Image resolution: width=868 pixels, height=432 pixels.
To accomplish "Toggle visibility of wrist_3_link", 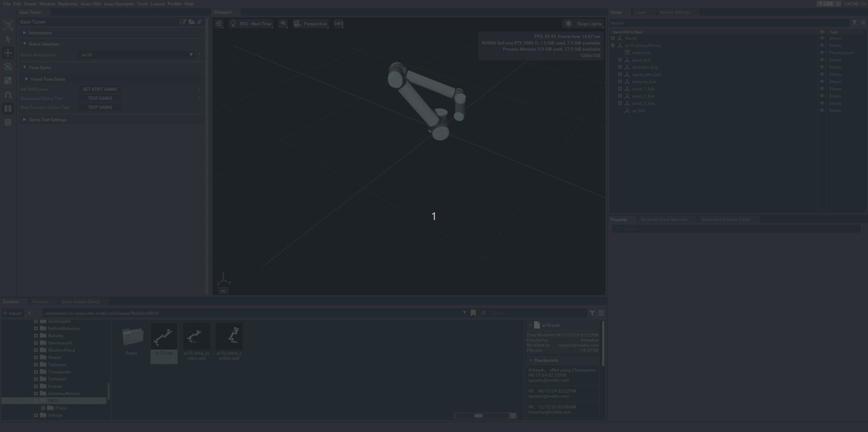I will tap(822, 103).
